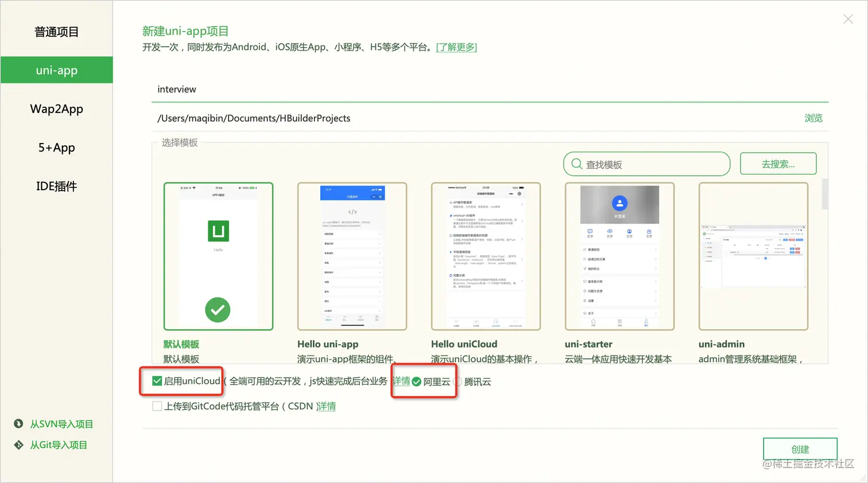Click 从SVN导入项目 link

point(61,424)
